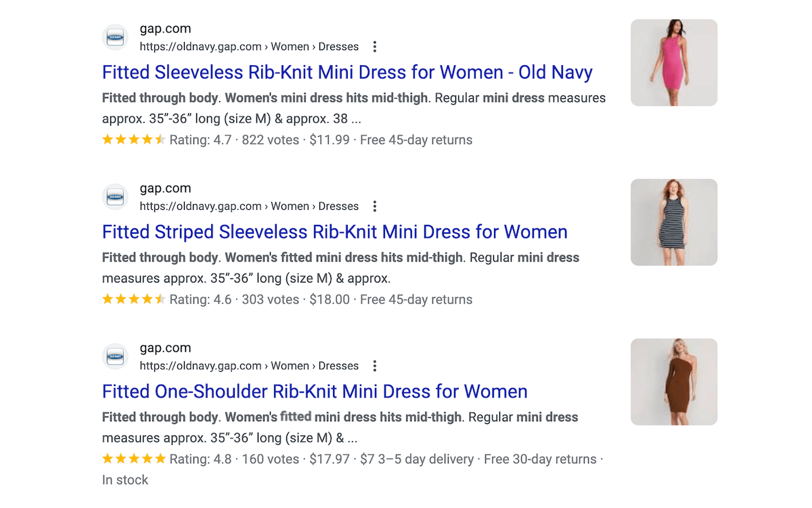Open Fitted One-Shoulder Rib-Knit Mini Dress link

pyautogui.click(x=315, y=392)
